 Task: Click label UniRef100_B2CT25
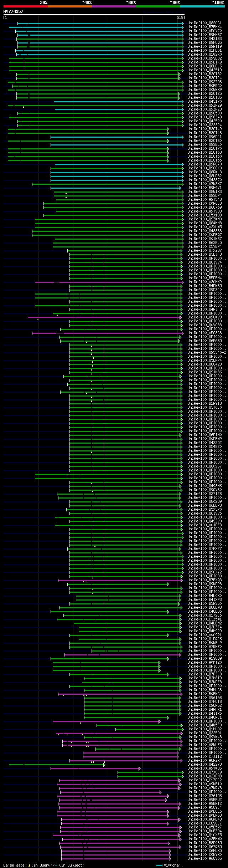(x=204, y=94)
